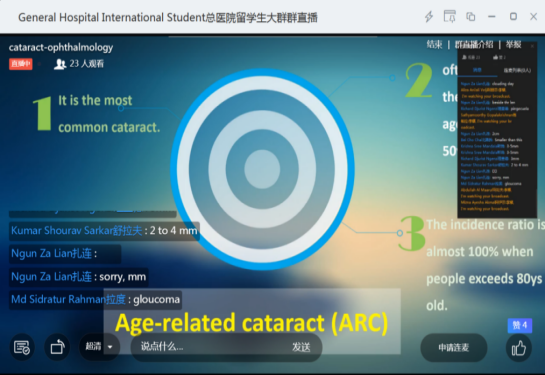
Task: Click the notes checklist icon at bottom left
Action: (x=22, y=347)
